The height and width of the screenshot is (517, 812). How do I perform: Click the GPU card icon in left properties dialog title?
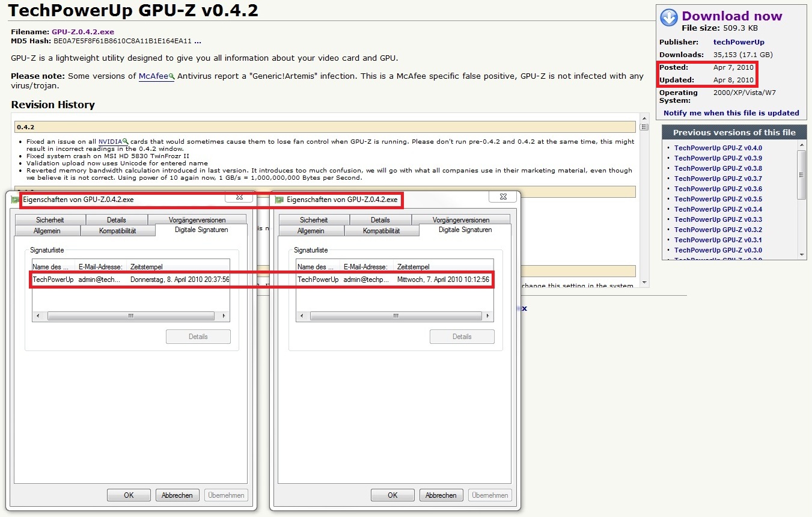(x=15, y=200)
